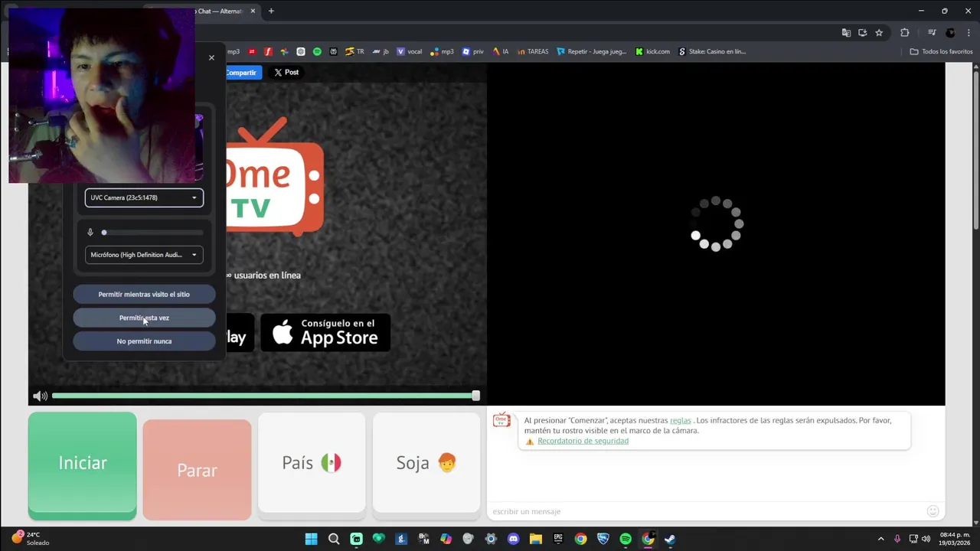Open Epic Games Launcher taskbar icon
The height and width of the screenshot is (551, 980).
point(558,539)
